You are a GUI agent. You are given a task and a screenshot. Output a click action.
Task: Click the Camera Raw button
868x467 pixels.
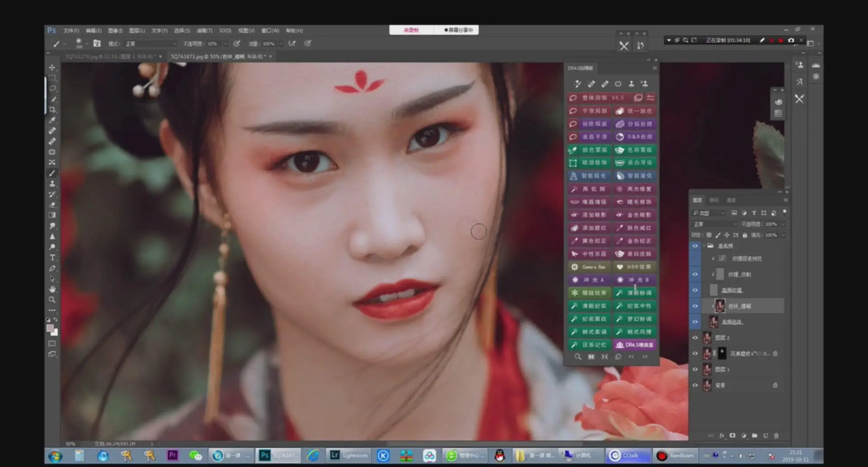coord(589,267)
